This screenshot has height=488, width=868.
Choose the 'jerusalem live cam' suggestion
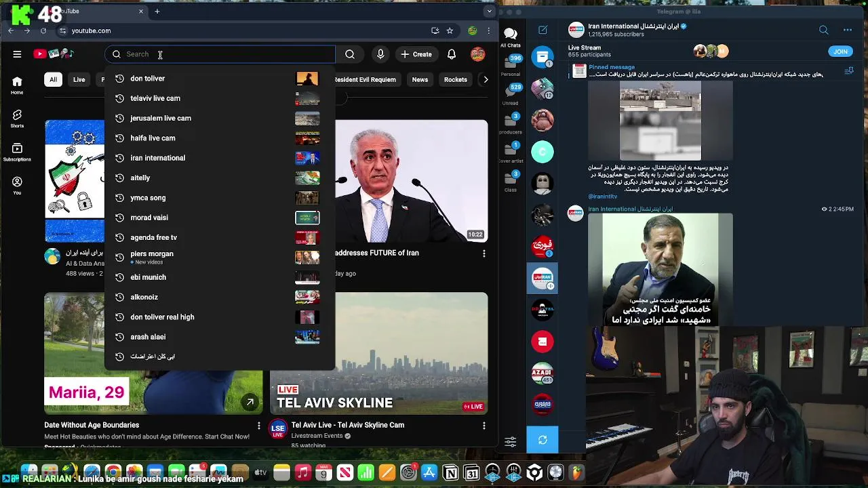tap(220, 118)
